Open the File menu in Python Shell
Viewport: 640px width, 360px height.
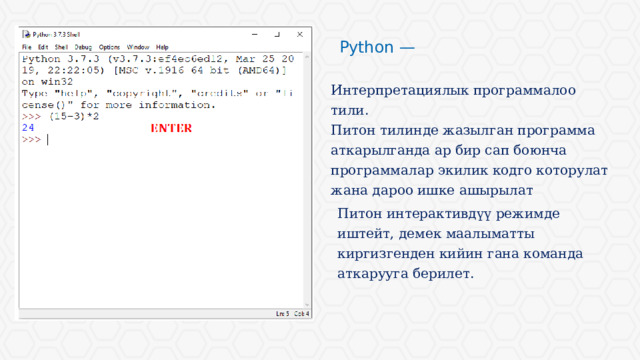[27, 47]
